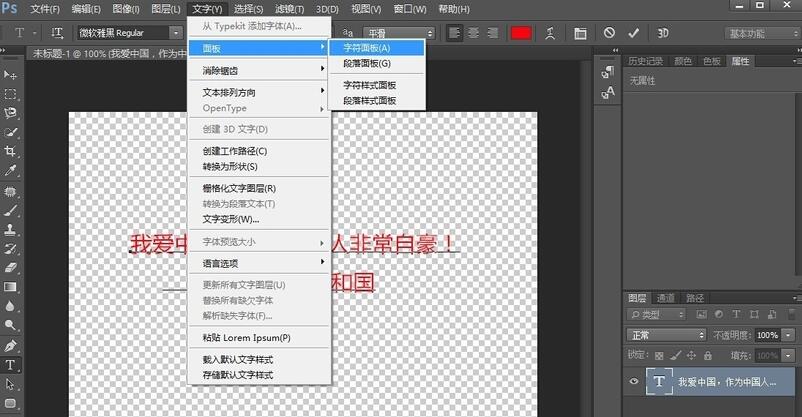Screen dimensions: 802x417
Task: Toggle text orientation button
Action: coord(57,33)
